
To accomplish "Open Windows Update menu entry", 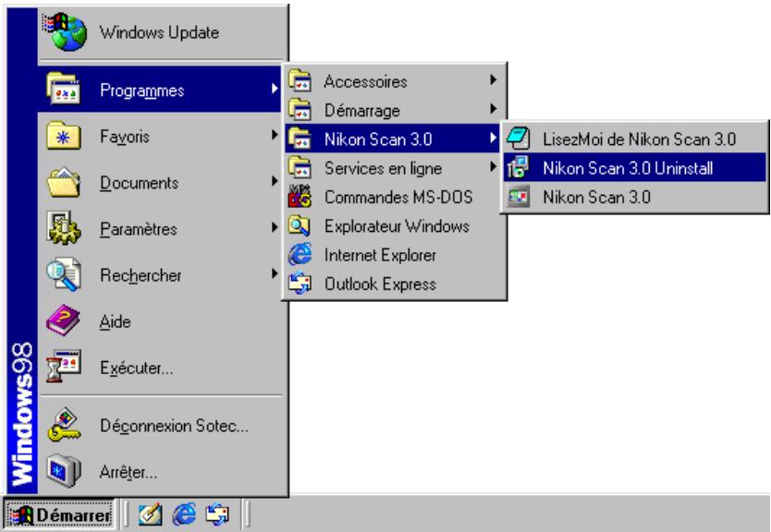I will tap(162, 32).
